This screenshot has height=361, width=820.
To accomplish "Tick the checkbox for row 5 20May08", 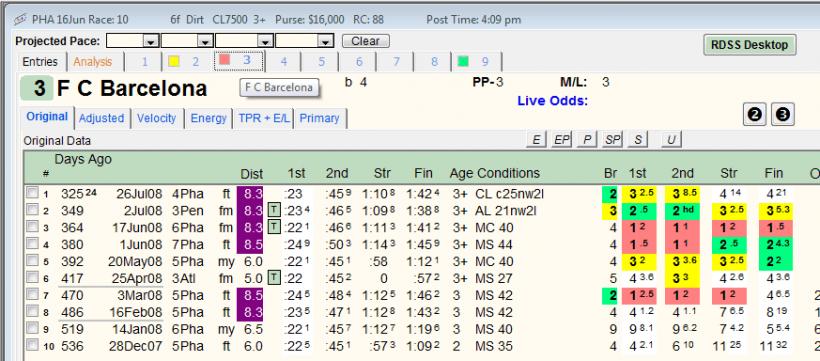I will pyautogui.click(x=32, y=260).
